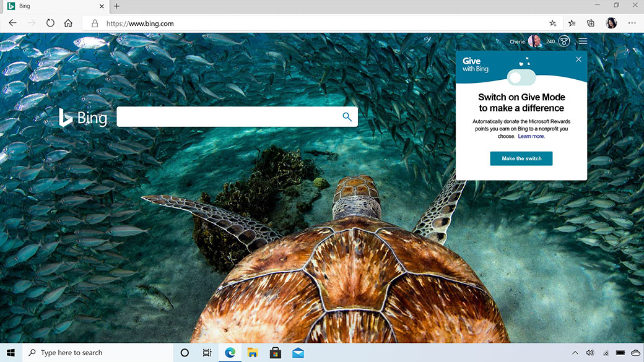Click the Bing logo
This screenshot has width=644, height=362.
coord(83,117)
